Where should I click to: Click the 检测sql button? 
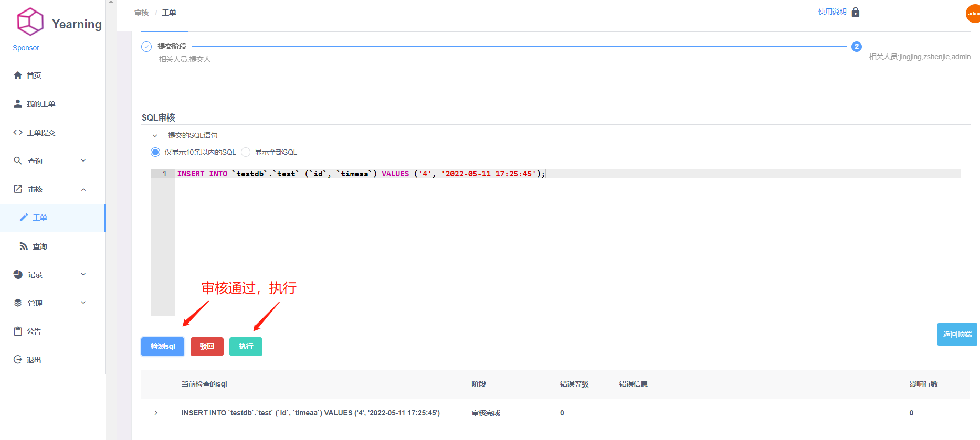163,347
